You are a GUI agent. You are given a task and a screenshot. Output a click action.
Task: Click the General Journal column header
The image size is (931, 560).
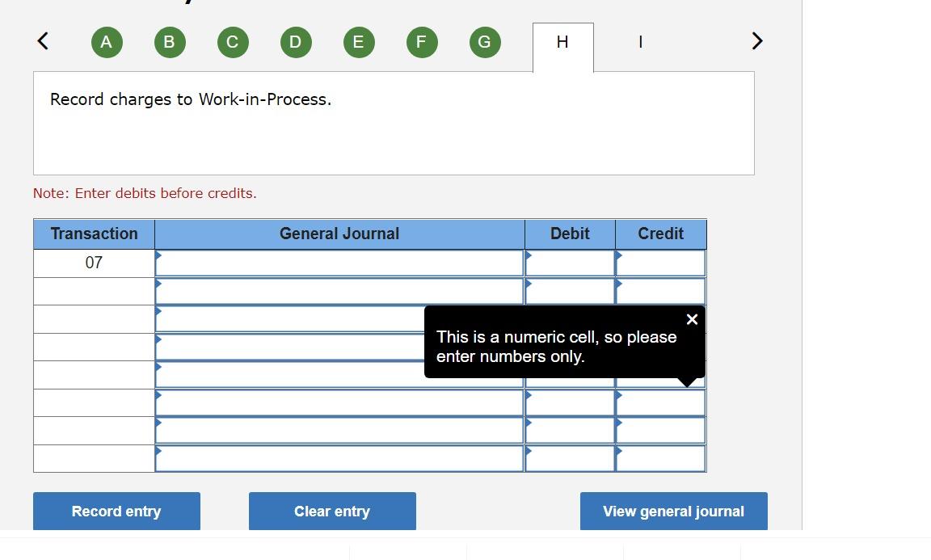point(339,234)
